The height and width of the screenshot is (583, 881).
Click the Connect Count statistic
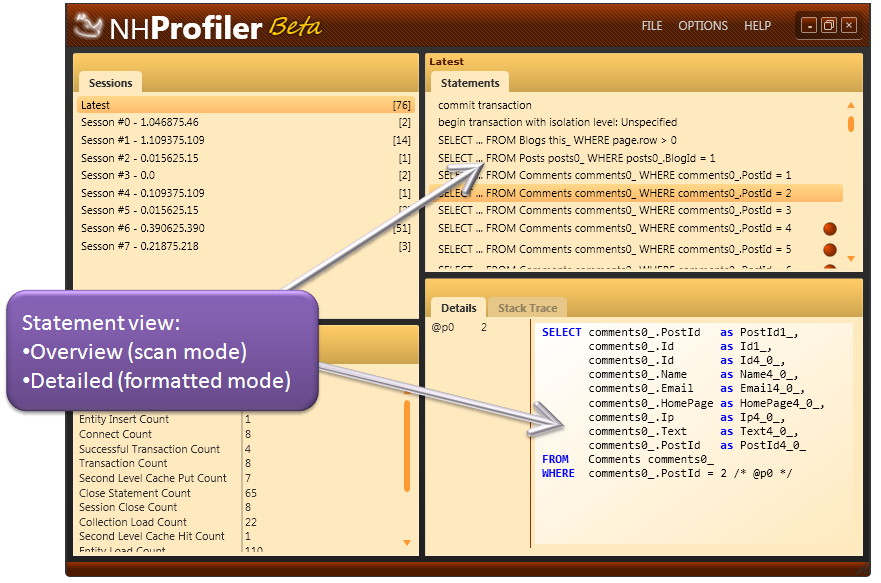coord(115,434)
